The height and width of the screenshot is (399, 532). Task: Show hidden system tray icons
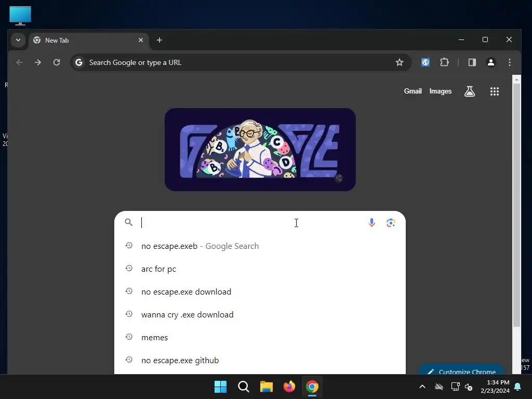click(422, 387)
